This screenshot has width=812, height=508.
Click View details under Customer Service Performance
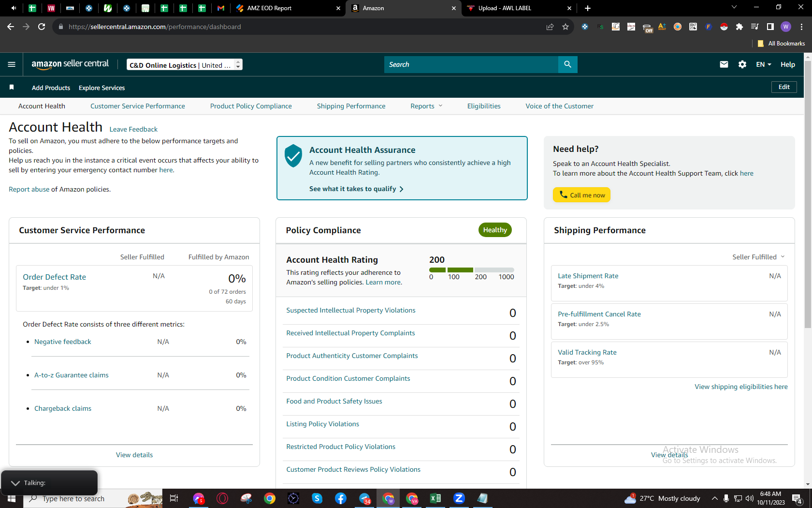pos(134,455)
